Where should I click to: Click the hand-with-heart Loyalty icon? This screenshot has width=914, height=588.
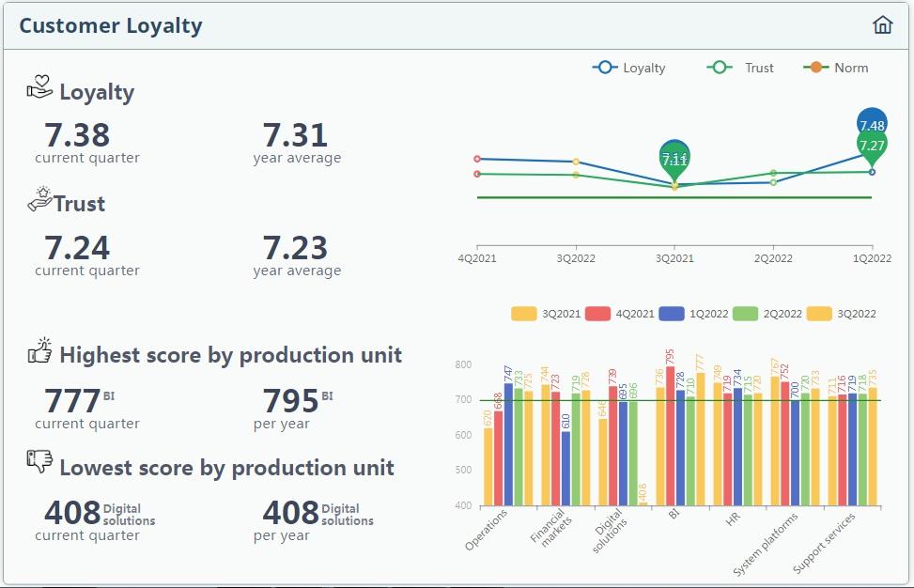pyautogui.click(x=39, y=90)
